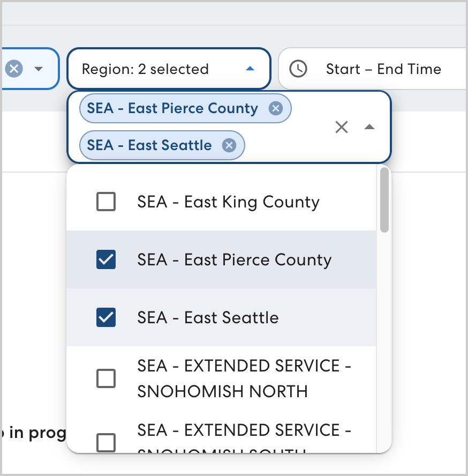Click the SEA - East Seattle list option
The width and height of the screenshot is (468, 476).
[208, 318]
